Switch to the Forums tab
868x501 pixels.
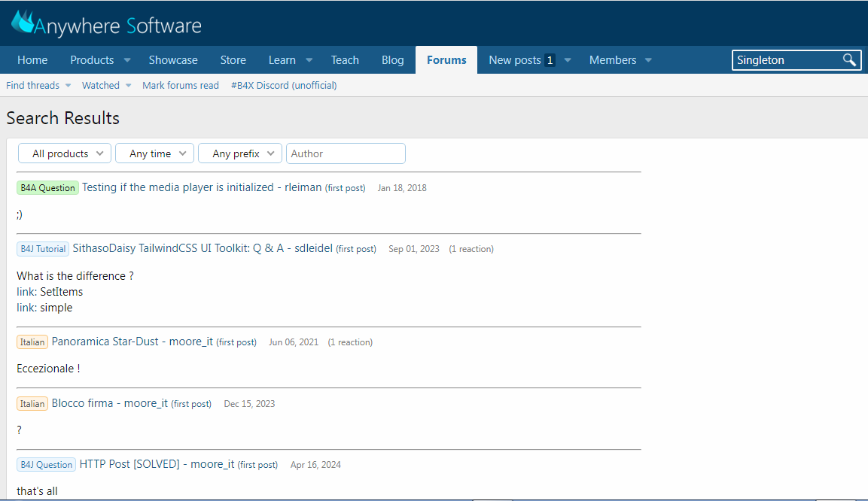coord(446,59)
